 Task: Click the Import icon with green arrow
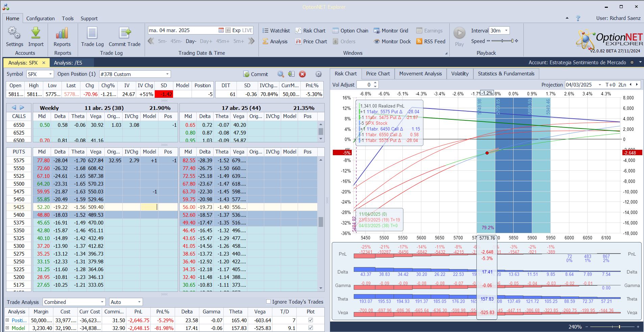click(x=36, y=37)
